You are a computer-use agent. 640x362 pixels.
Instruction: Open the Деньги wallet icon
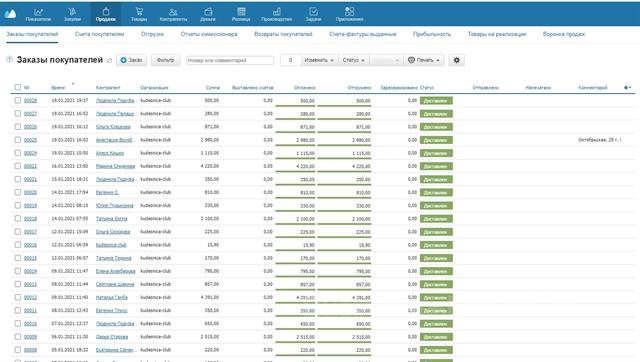208,11
